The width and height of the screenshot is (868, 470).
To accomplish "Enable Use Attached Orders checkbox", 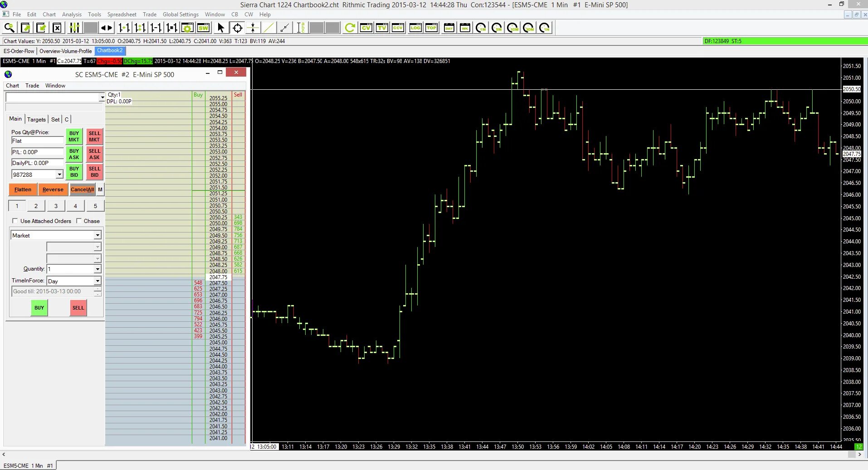I will coord(15,221).
